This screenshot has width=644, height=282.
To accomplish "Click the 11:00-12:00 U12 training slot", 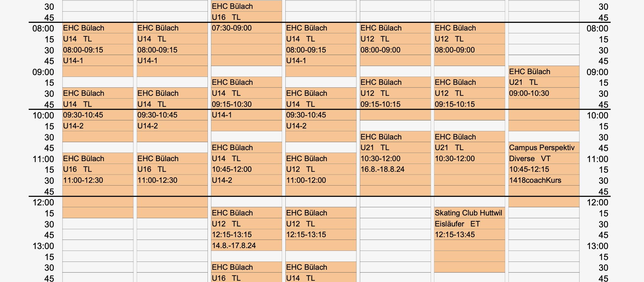I will coord(306,180).
